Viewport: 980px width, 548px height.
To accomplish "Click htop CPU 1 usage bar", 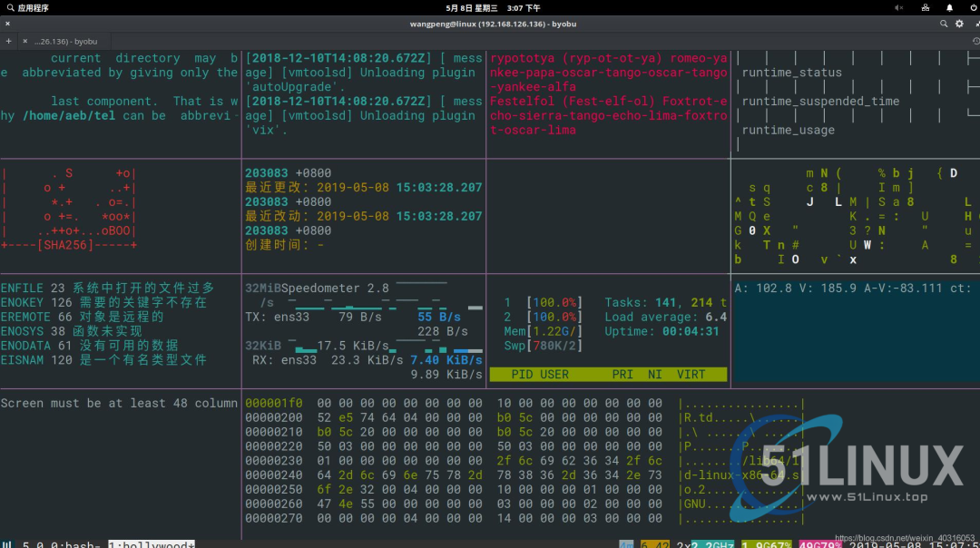I will tap(544, 302).
